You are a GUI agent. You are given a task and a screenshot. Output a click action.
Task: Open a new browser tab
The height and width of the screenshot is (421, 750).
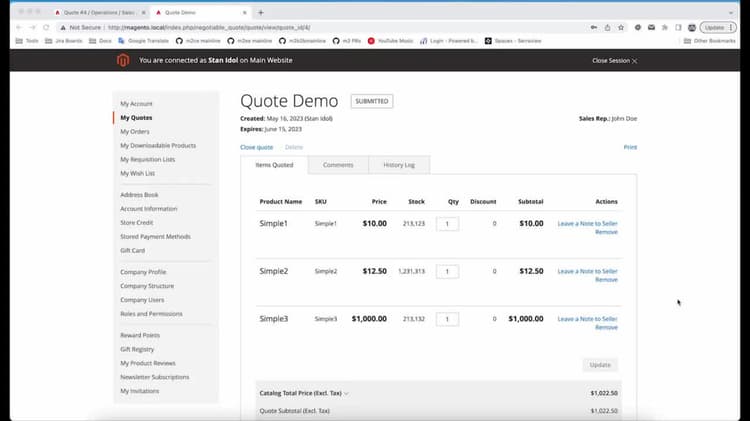tap(261, 12)
